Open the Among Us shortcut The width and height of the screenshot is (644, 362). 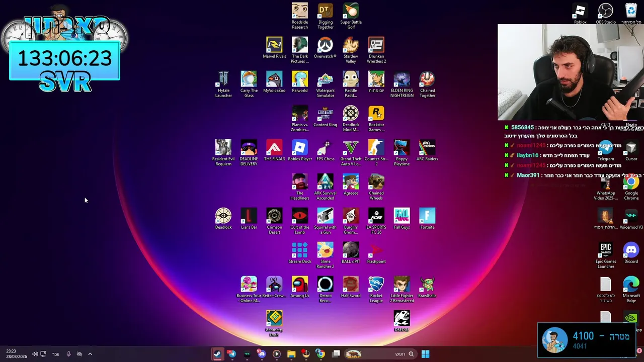point(300,287)
